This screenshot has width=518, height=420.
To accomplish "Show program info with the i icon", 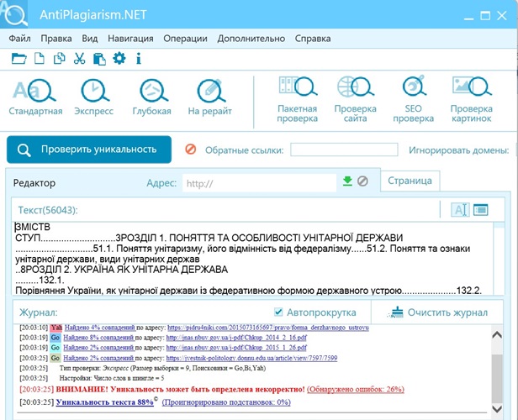I will (139, 59).
